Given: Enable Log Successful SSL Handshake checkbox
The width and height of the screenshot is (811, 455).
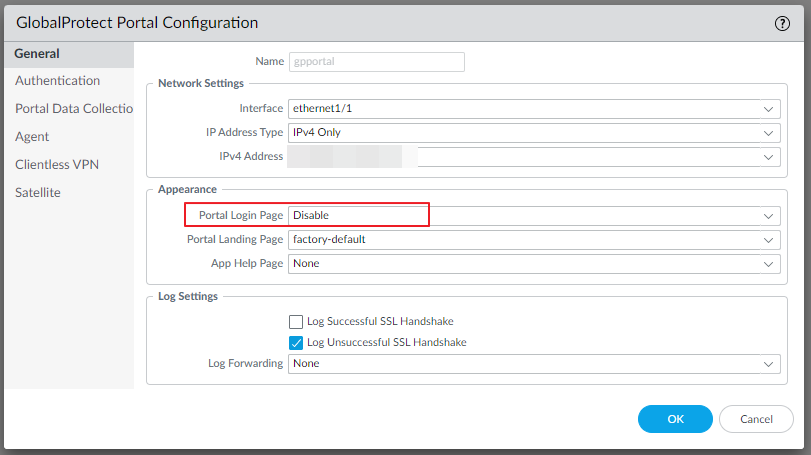Looking at the screenshot, I should tap(295, 322).
